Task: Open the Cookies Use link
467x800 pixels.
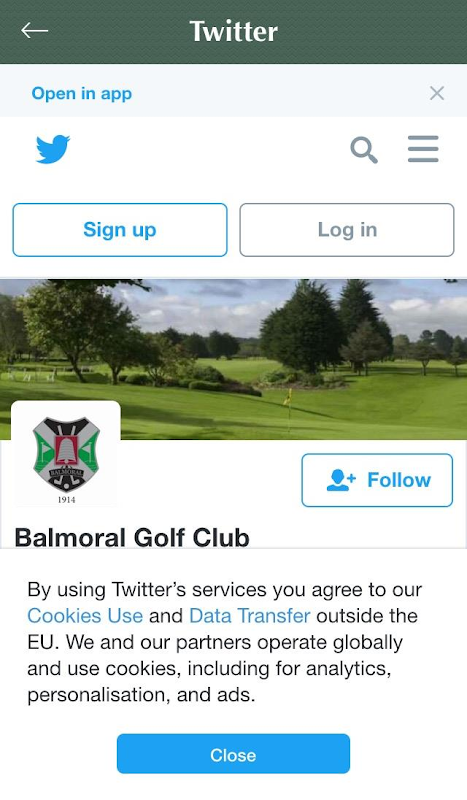Action: (85, 616)
